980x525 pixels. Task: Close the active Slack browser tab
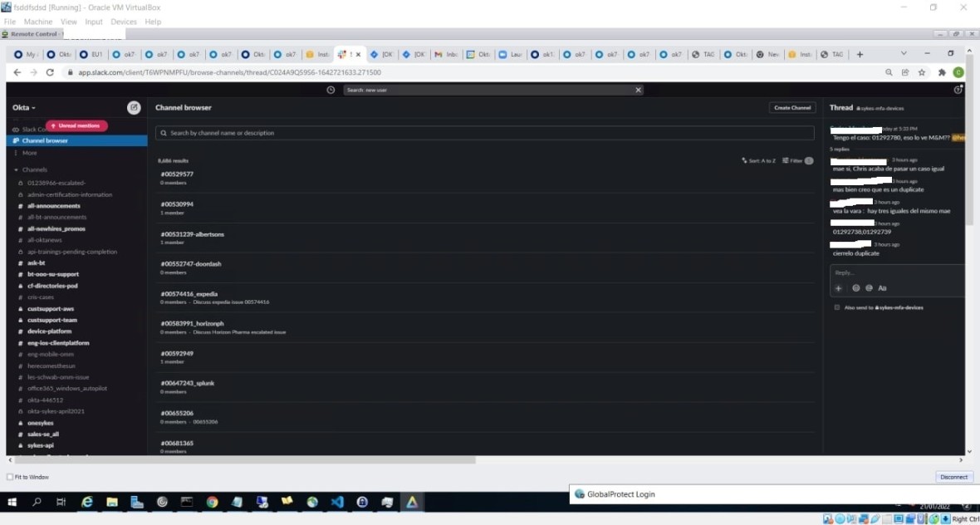pyautogui.click(x=358, y=54)
